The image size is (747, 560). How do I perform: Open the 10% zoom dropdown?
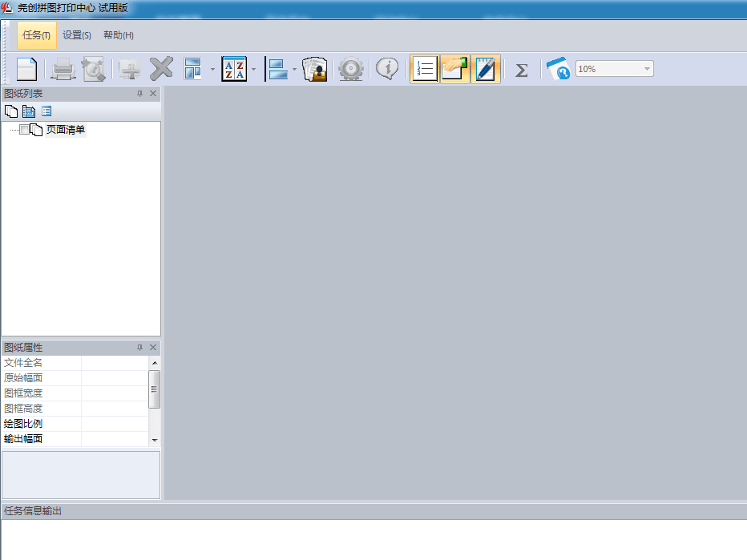tap(646, 70)
